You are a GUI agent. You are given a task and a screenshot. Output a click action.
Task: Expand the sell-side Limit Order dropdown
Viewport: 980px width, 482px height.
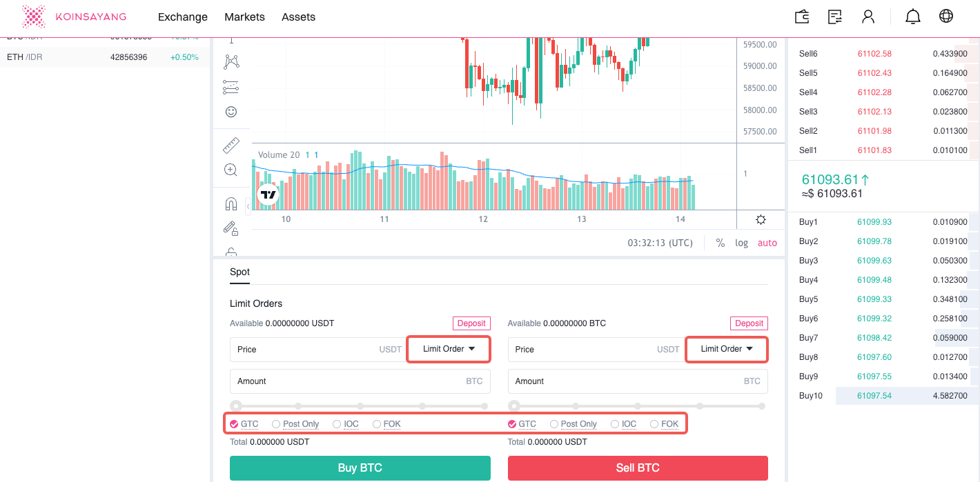coord(726,349)
